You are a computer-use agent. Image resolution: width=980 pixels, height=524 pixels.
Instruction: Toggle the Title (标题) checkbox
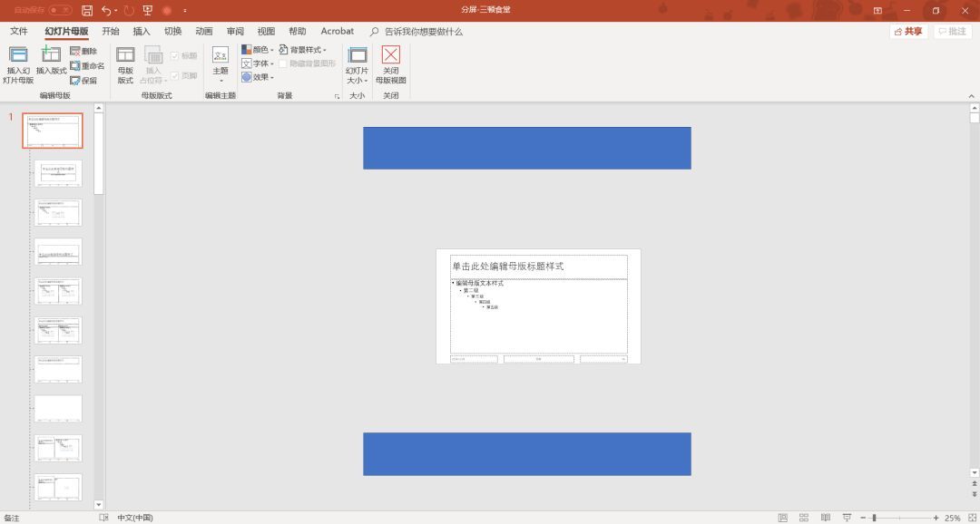[175, 56]
